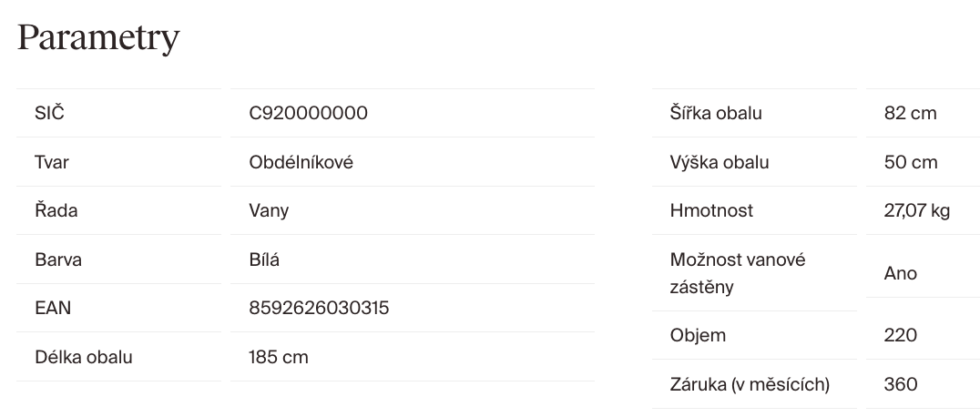Screen dimensions: 980x417
Task: Click the Záruka (v měsících) value 360
Action: pos(901,384)
